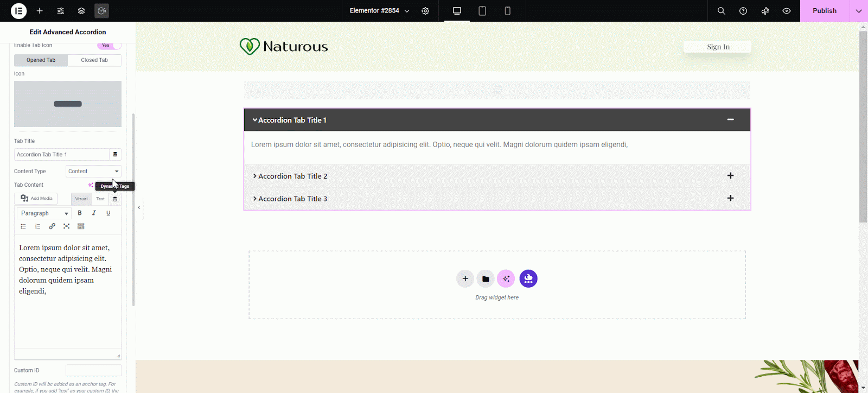Switch editor to the Text tab
This screenshot has width=868, height=393.
pyautogui.click(x=100, y=199)
